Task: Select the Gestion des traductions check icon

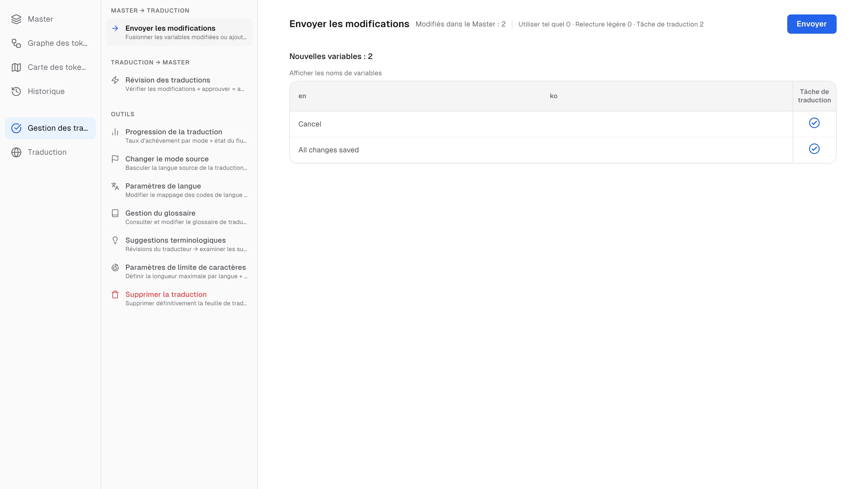Action: tap(16, 128)
